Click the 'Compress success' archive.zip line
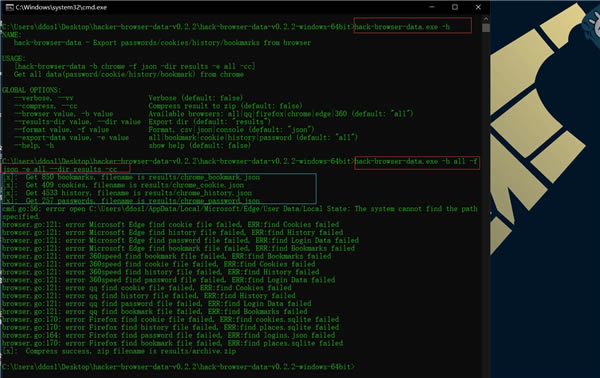The width and height of the screenshot is (600, 378). (x=119, y=351)
